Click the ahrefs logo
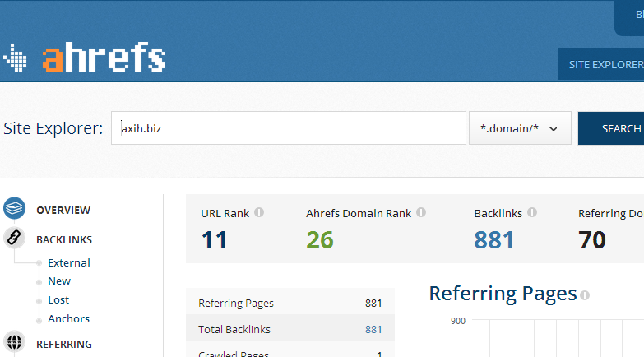The height and width of the screenshot is (357, 644). click(104, 57)
